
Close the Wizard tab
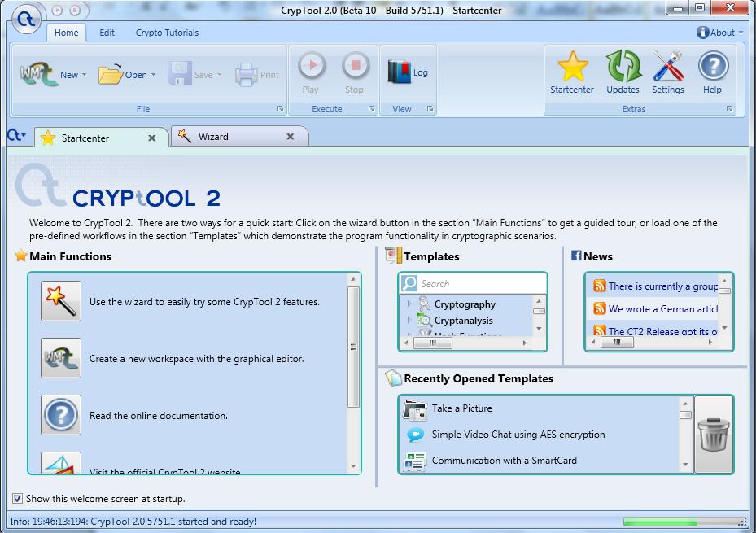[x=291, y=137]
